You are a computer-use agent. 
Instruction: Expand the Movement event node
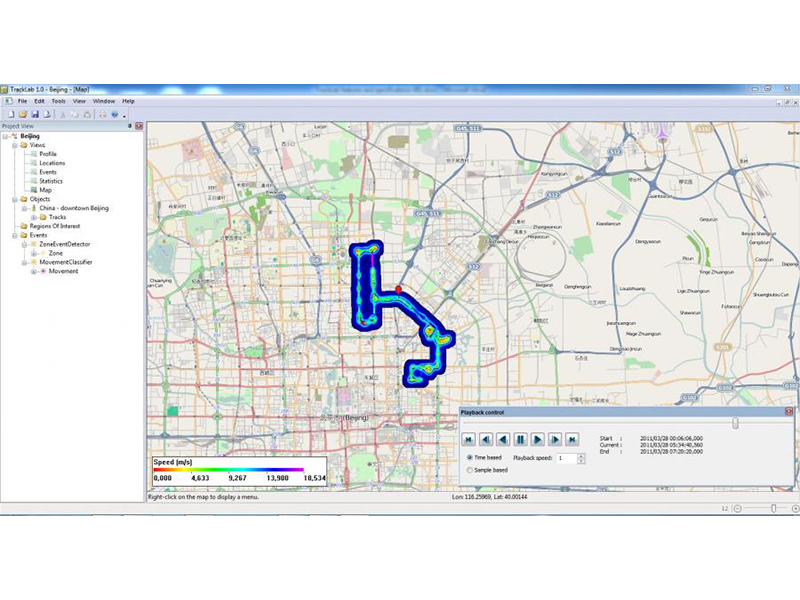coord(34,271)
